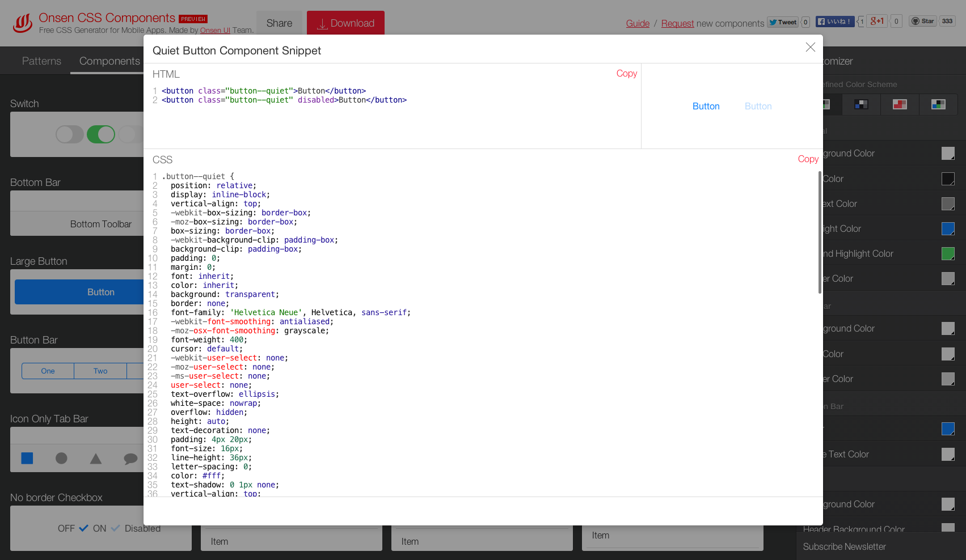Open the Guide link

point(638,23)
